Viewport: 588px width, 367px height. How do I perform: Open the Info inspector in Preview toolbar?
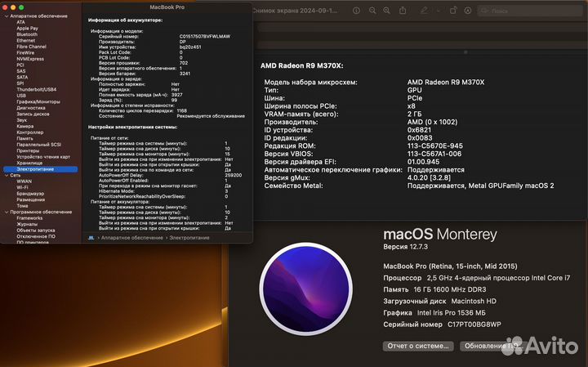pos(356,11)
